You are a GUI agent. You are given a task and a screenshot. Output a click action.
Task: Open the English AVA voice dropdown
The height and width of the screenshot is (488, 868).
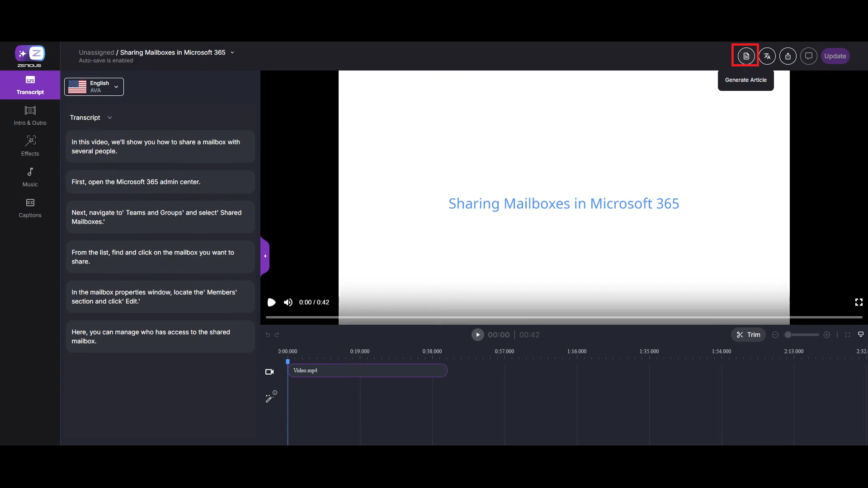94,87
